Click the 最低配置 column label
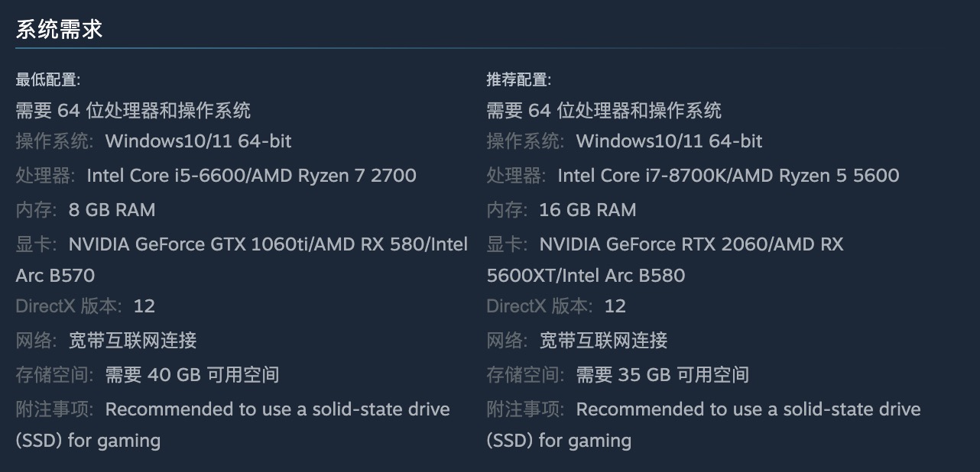 point(47,79)
